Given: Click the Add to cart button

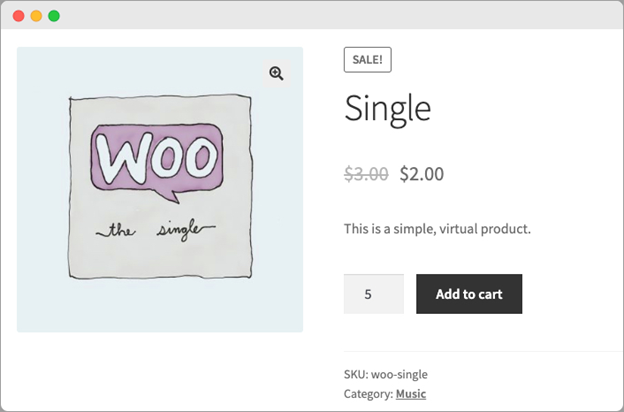Looking at the screenshot, I should coord(469,294).
